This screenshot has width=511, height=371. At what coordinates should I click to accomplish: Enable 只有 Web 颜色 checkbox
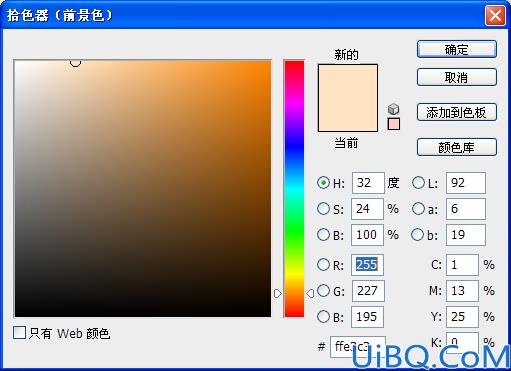pos(19,333)
